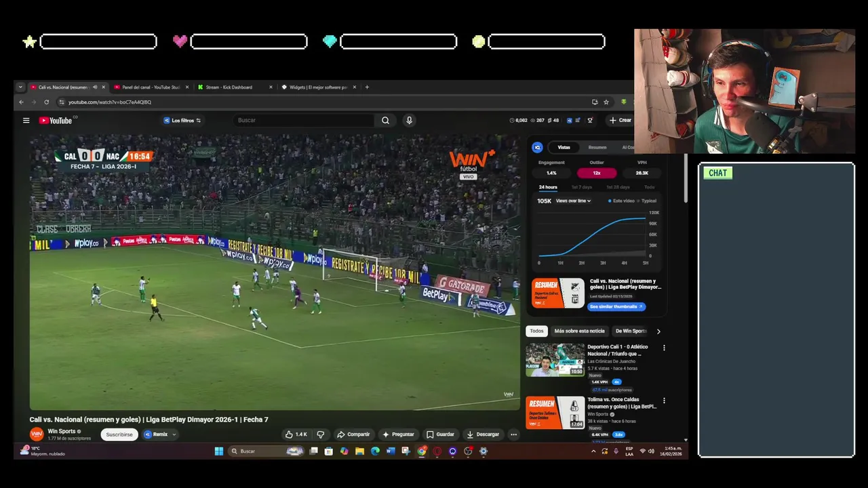Select the Vistas tab in the side panel
The height and width of the screenshot is (488, 868).
point(564,147)
